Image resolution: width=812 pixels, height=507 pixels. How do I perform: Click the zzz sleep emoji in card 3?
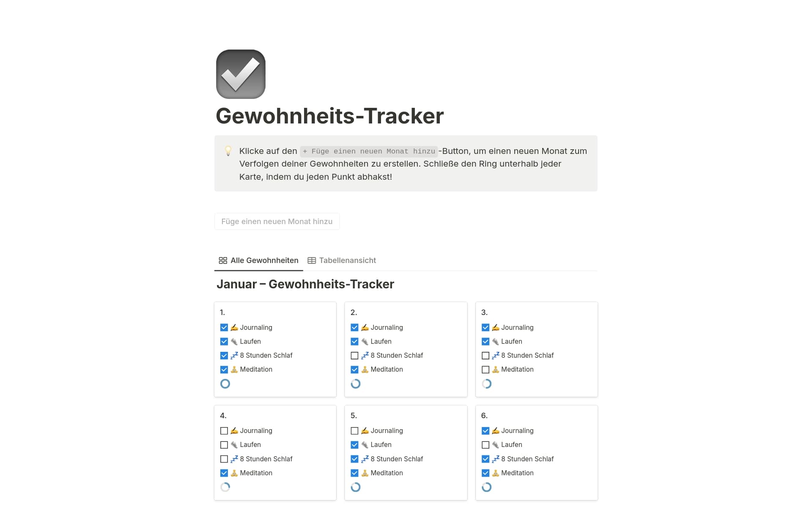tap(495, 356)
